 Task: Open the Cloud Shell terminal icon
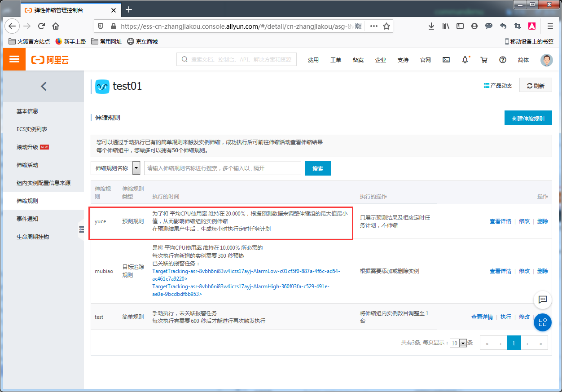tap(446, 60)
